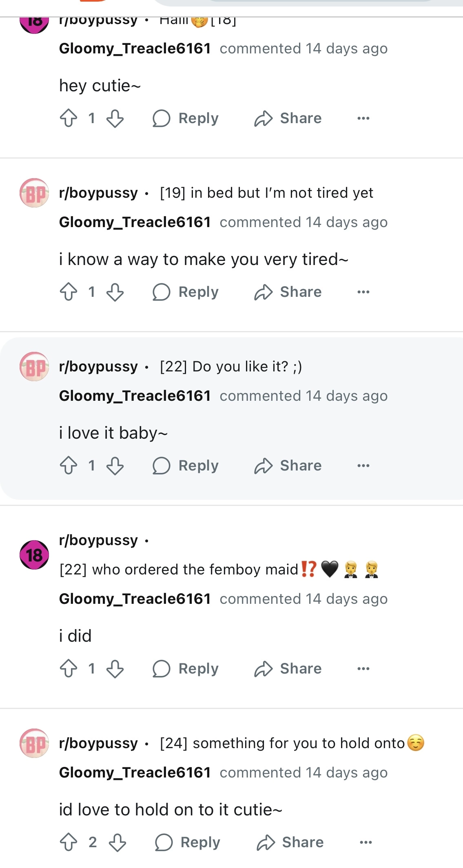Upvote the "hey cutie~" comment

point(69,118)
